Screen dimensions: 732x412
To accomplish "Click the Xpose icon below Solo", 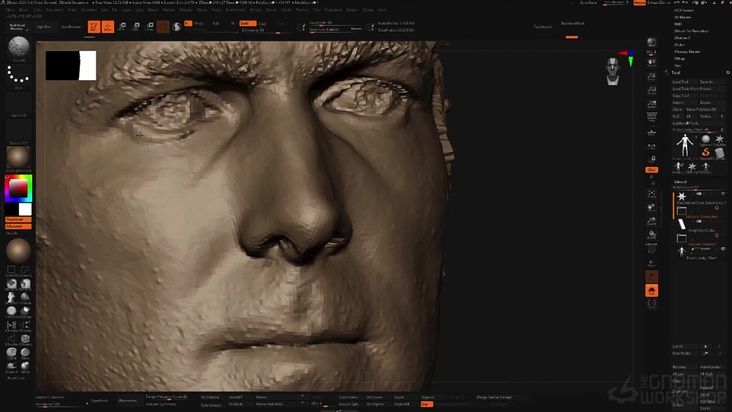I will (651, 304).
